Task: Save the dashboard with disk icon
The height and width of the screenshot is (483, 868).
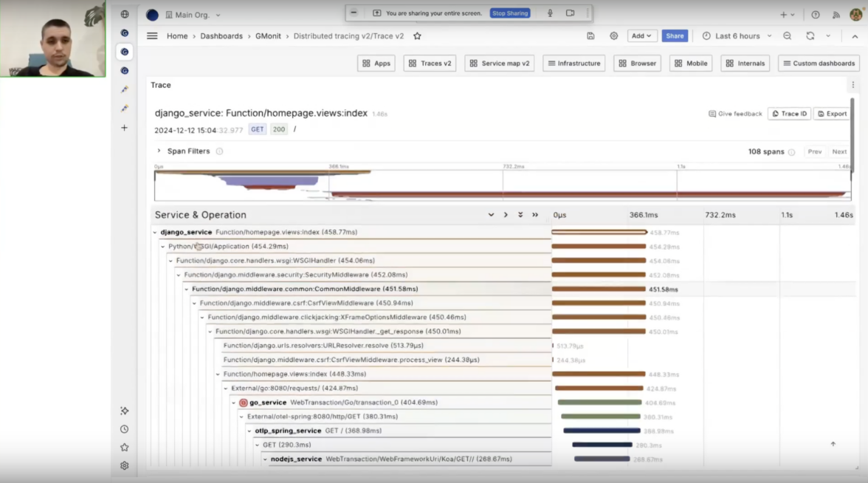Action: 590,36
